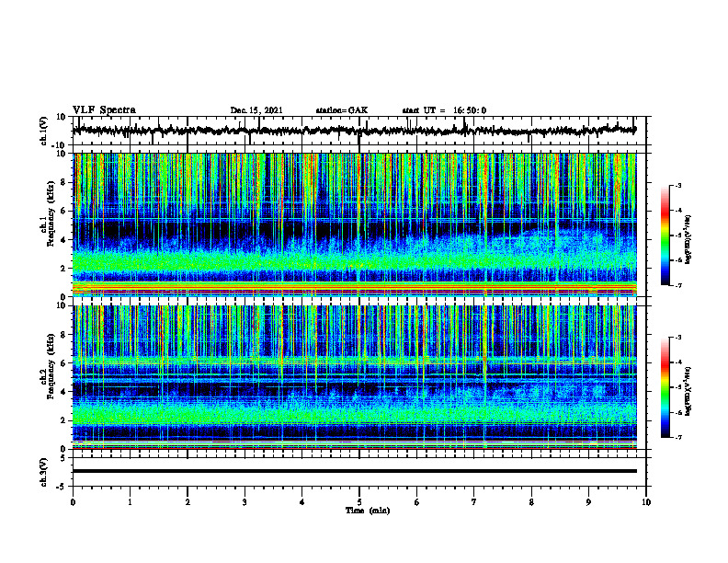Viewport: 728px width, 563px height.
Task: Click the "ch.3(V)" axis label
Action: pyautogui.click(x=44, y=473)
